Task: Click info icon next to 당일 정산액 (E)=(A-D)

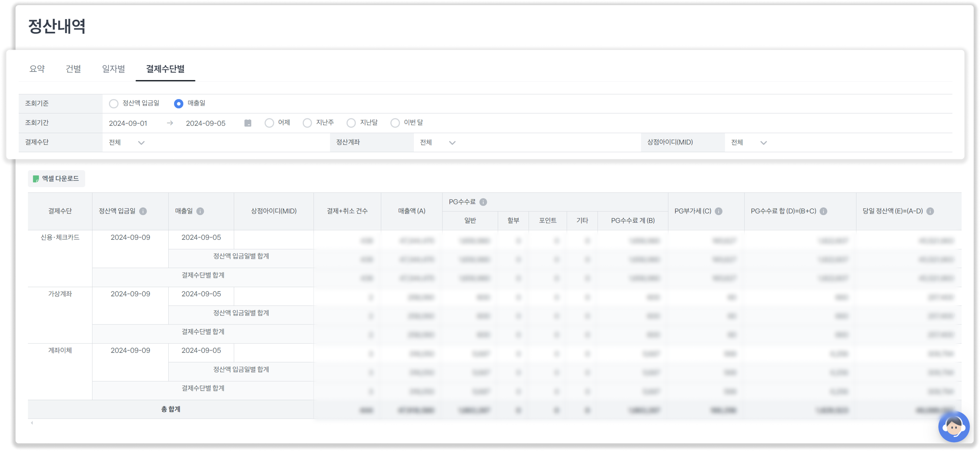Action: [930, 211]
